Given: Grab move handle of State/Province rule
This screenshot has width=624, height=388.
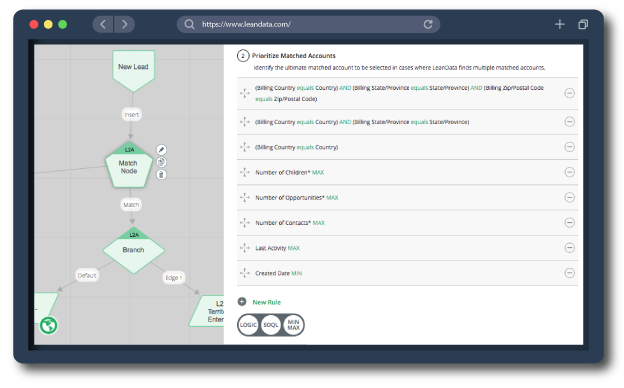Looking at the screenshot, I should click(x=245, y=122).
